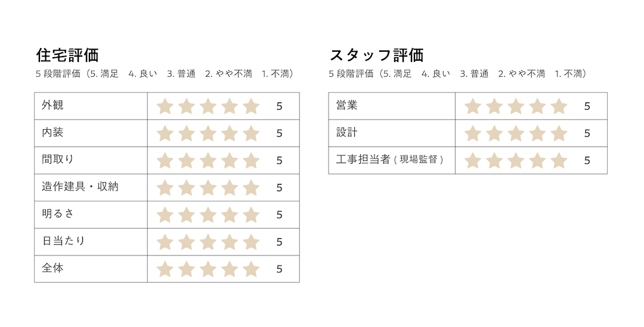Select the fifth star for 全体
The image size is (644, 327).
tap(251, 269)
